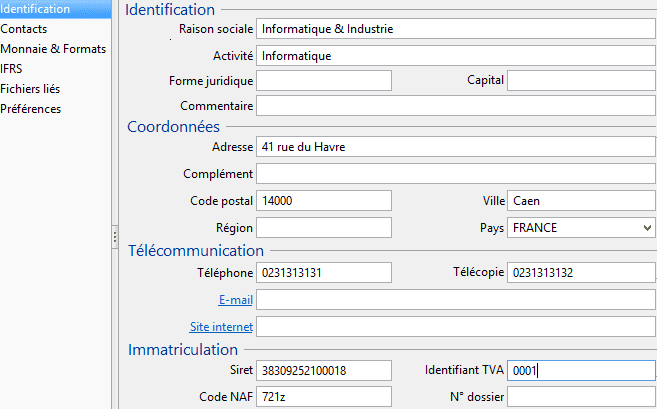This screenshot has width=657, height=409.
Task: Click the Adresse field with 41 rue du Havre
Action: tap(456, 147)
